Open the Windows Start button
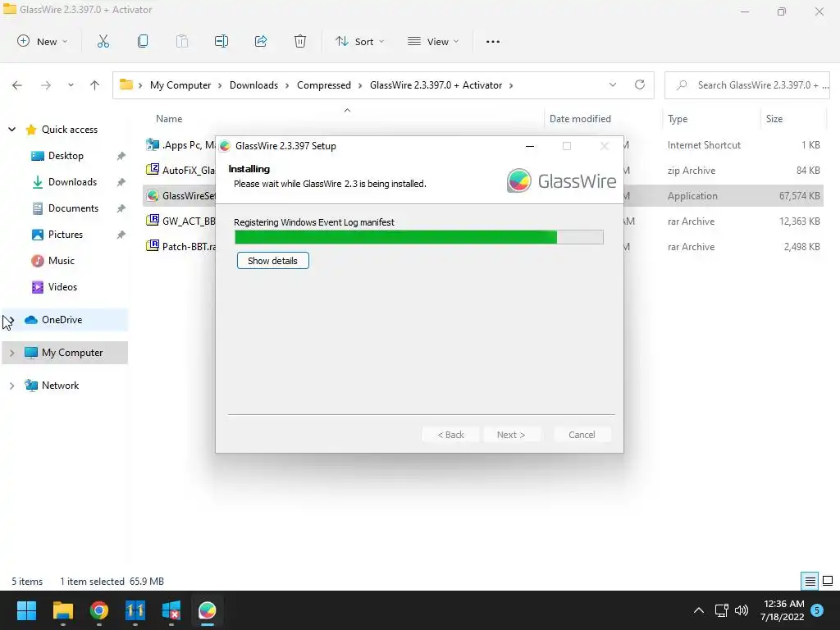The width and height of the screenshot is (840, 630). click(26, 610)
